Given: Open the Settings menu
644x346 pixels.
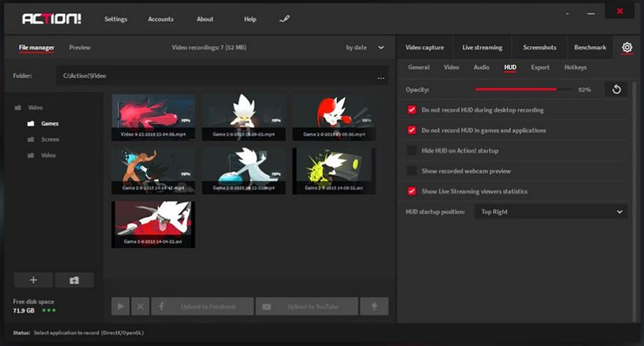Looking at the screenshot, I should point(115,19).
